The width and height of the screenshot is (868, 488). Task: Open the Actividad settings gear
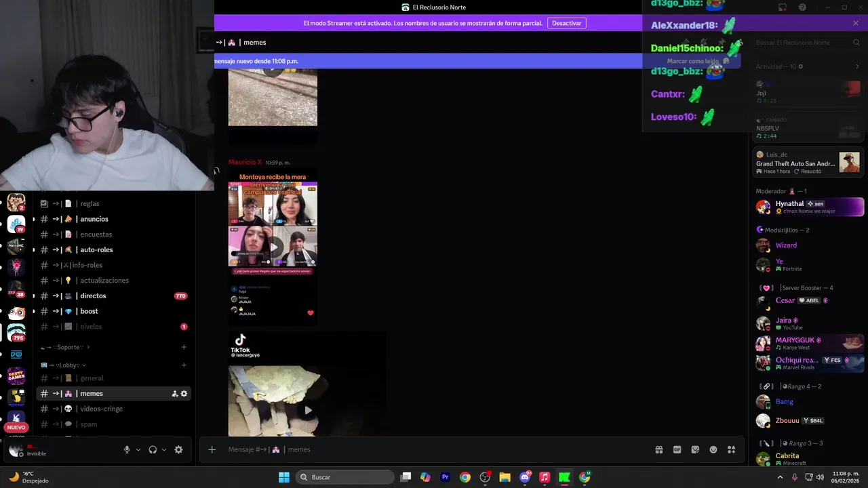pyautogui.click(x=801, y=66)
